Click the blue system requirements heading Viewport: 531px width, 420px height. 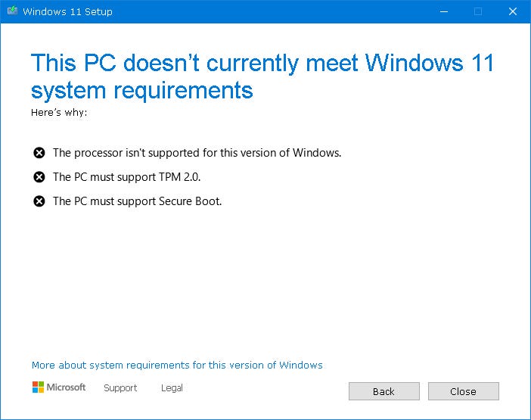click(262, 76)
